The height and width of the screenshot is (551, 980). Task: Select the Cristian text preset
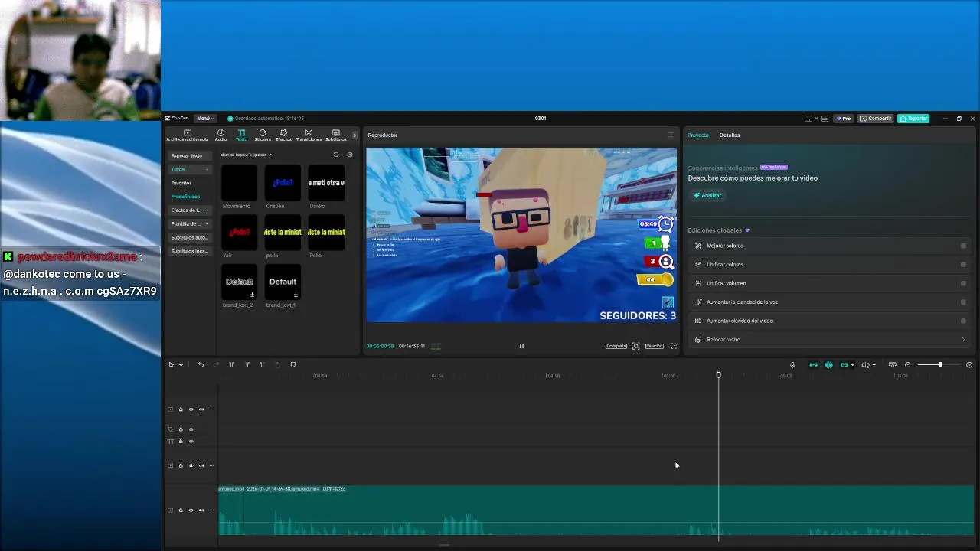click(283, 183)
